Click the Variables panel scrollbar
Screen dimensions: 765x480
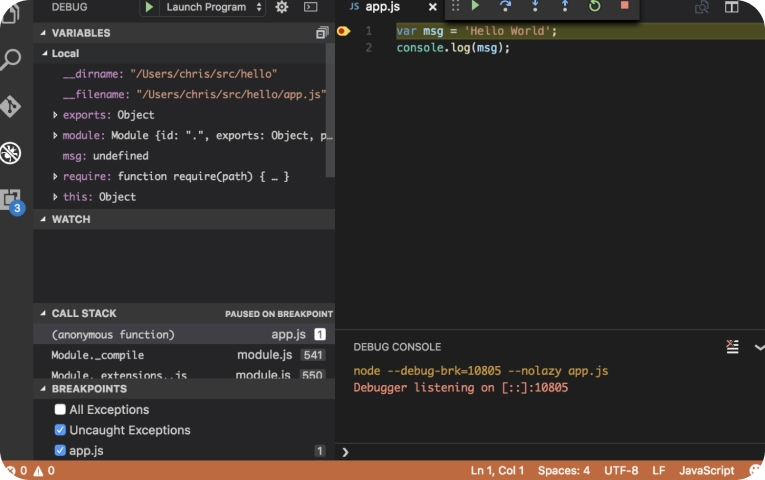tap(330, 111)
